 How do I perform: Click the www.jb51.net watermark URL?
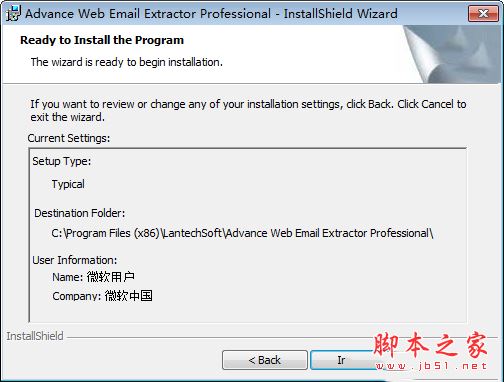coord(431,366)
